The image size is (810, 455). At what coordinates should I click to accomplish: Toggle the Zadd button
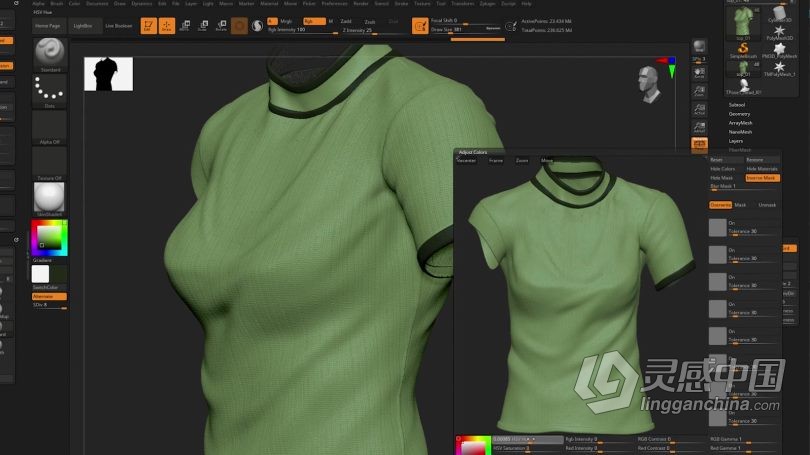tap(346, 21)
